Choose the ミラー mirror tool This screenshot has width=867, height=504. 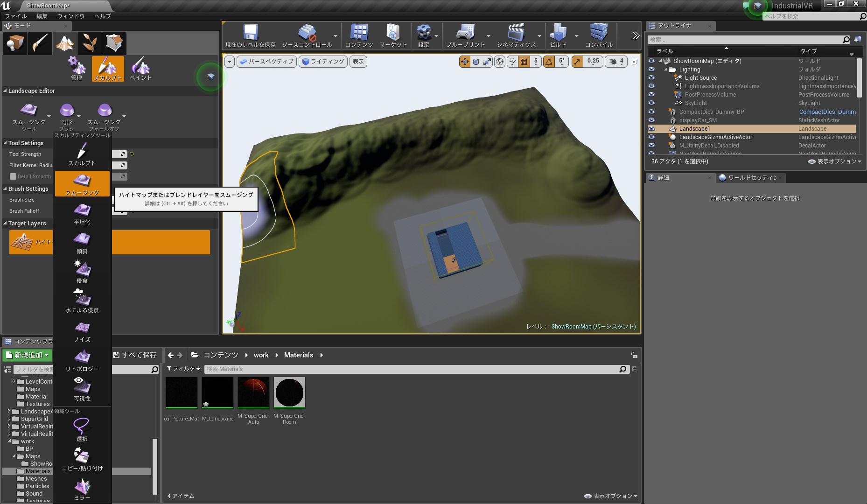pyautogui.click(x=82, y=489)
